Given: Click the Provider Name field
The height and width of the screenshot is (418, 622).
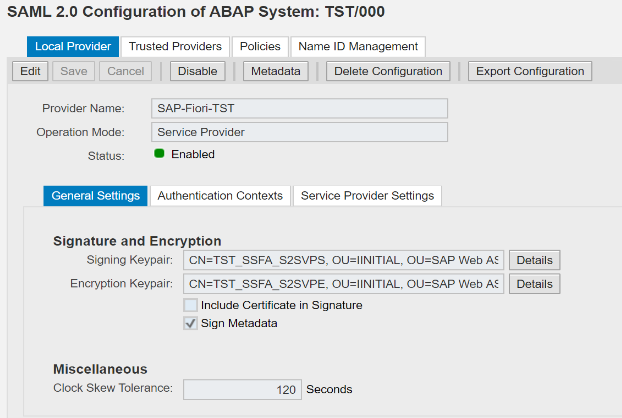Looking at the screenshot, I should coord(299,108).
